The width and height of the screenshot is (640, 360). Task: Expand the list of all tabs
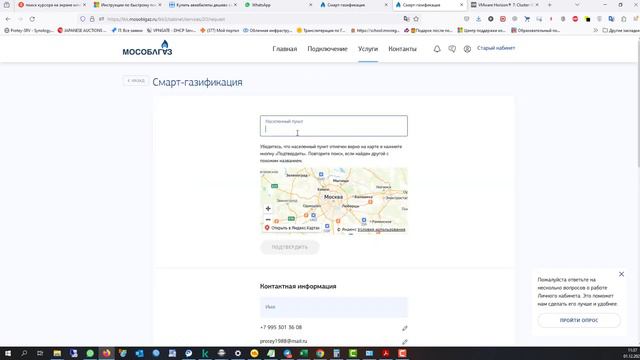(577, 5)
